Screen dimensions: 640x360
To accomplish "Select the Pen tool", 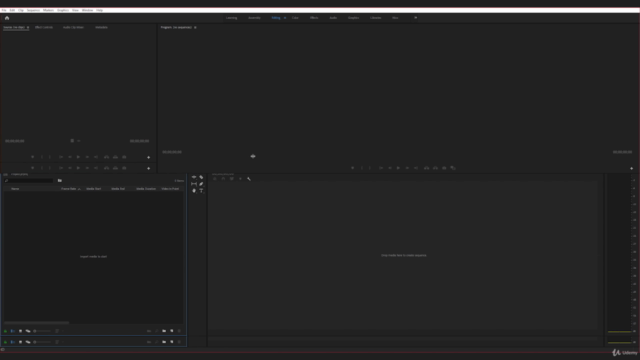I will [201, 184].
